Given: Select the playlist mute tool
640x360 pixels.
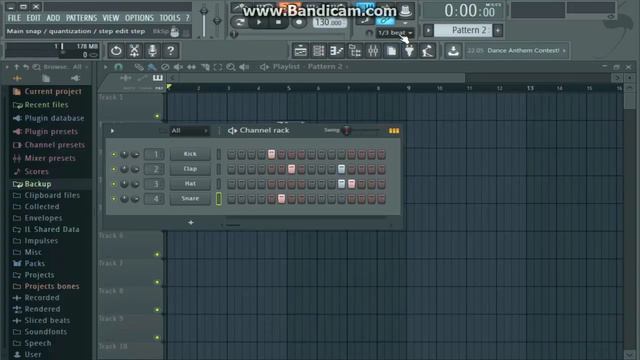Looking at the screenshot, I should 178,67.
